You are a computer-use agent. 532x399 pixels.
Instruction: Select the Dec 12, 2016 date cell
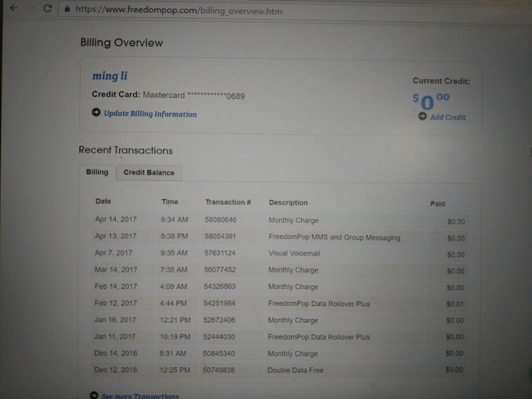(x=116, y=370)
